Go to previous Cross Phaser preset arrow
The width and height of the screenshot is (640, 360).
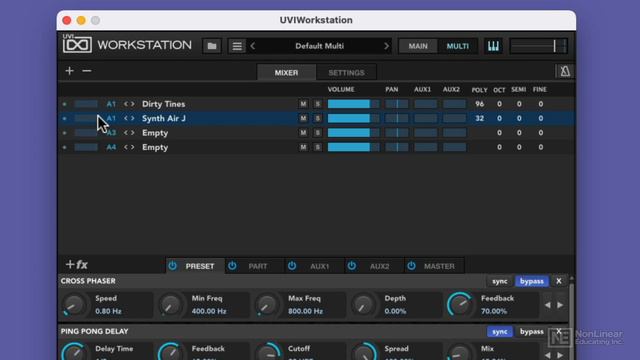tap(548, 305)
